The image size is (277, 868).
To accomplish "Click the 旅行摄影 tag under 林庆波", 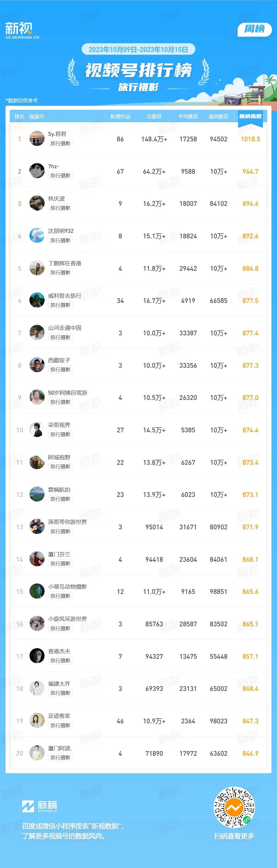I will 60,208.
